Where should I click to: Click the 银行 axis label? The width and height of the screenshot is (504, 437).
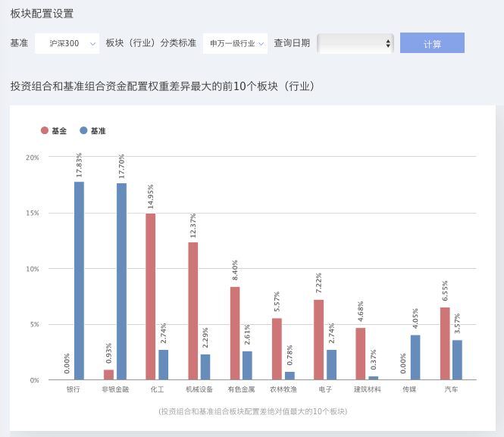click(73, 389)
